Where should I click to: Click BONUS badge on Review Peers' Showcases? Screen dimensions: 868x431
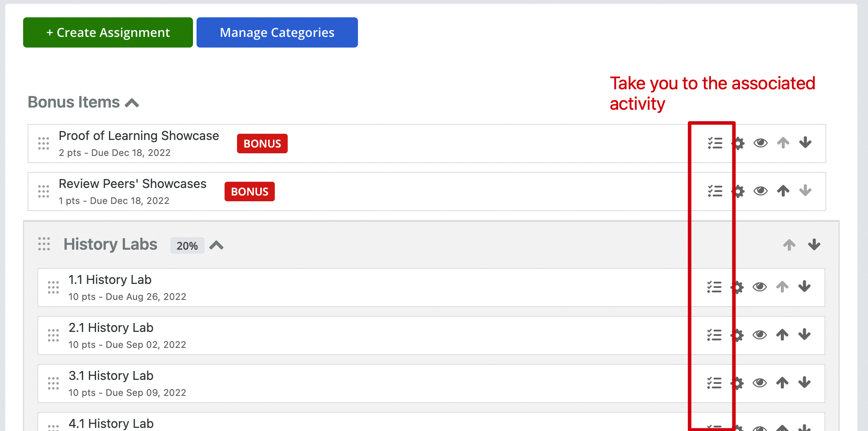[249, 192]
